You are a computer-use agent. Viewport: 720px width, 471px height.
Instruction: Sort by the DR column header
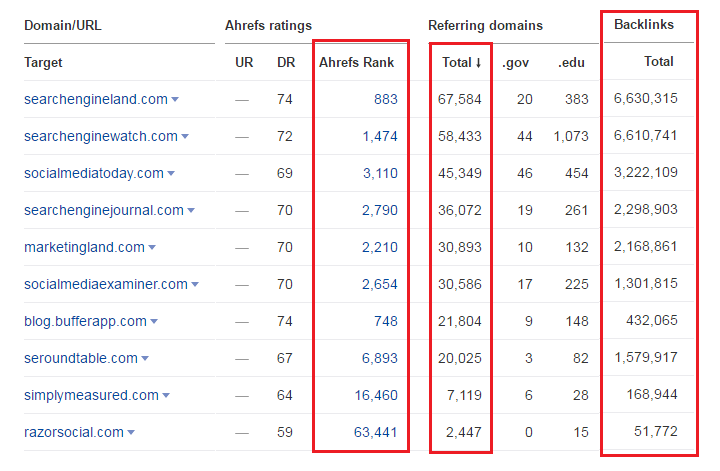click(x=286, y=62)
